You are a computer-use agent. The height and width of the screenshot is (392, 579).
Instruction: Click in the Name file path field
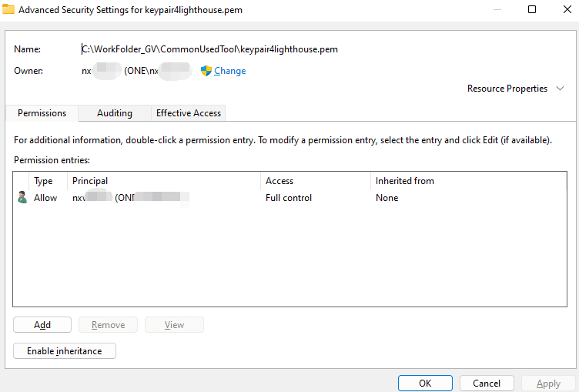click(x=209, y=49)
